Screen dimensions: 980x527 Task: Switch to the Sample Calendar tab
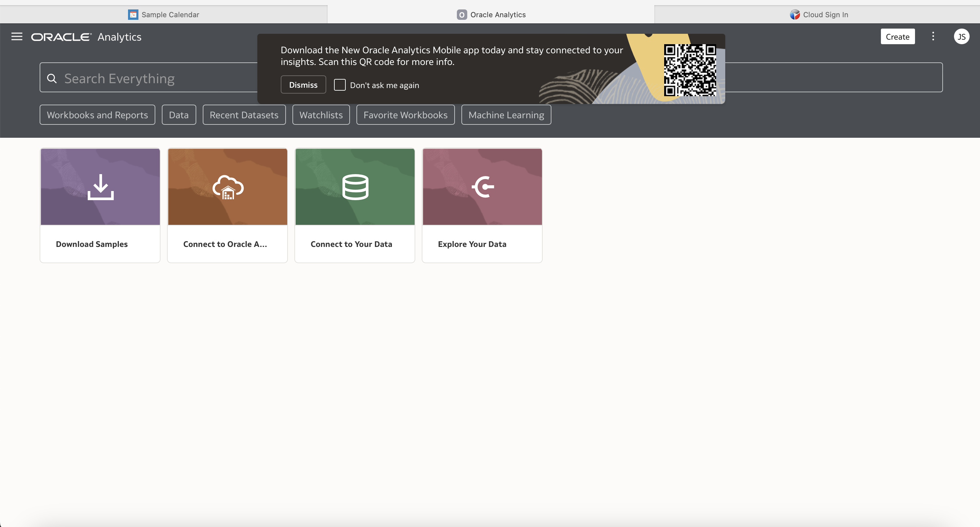[163, 15]
